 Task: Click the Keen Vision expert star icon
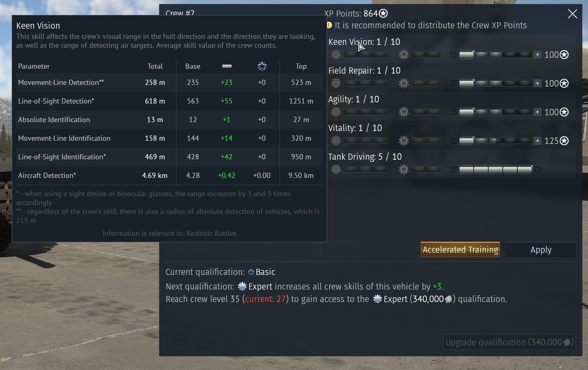click(x=336, y=55)
